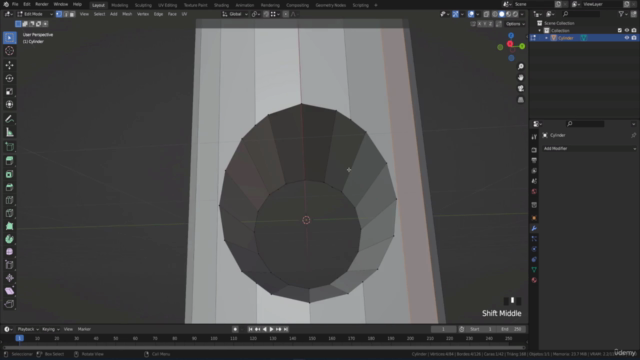The width and height of the screenshot is (640, 360).
Task: Open the Object Data properties tab icon
Action: coord(534,270)
